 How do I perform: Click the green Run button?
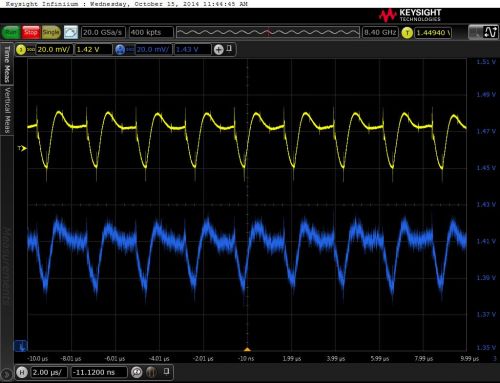[11, 32]
